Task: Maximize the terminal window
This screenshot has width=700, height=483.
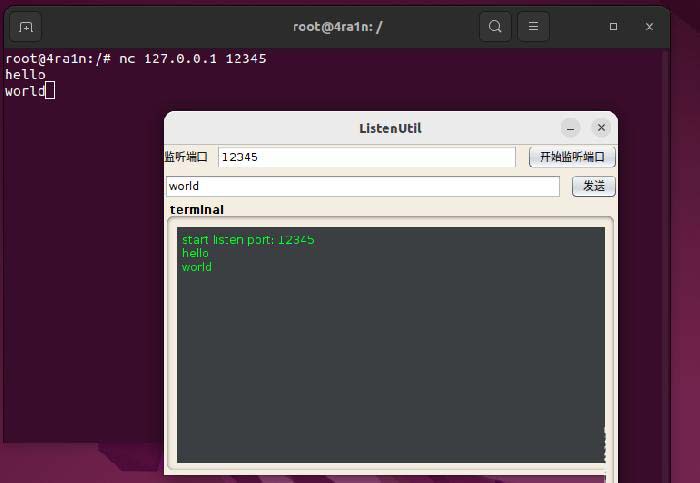Action: 613,27
